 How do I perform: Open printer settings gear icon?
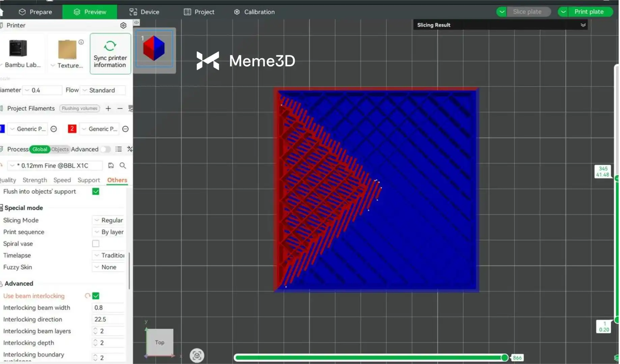point(123,26)
